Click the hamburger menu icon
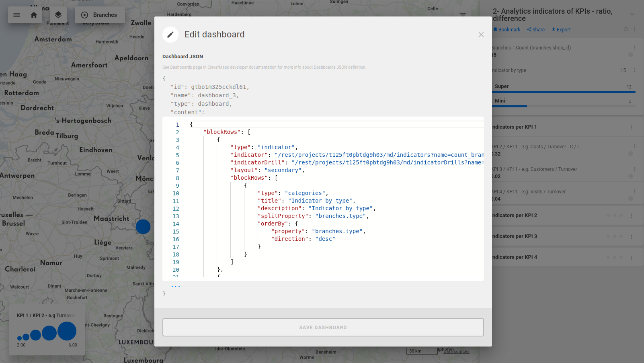 pos(16,15)
